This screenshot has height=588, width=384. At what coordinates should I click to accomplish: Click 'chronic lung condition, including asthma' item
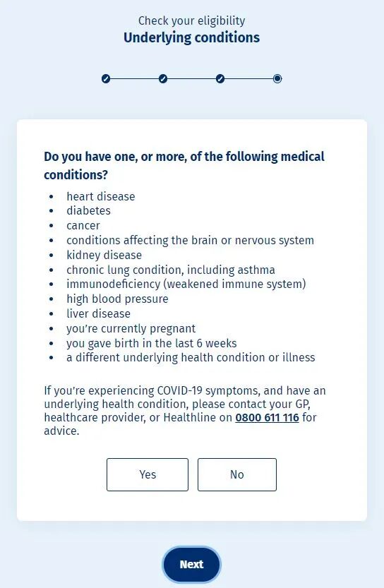tap(171, 270)
